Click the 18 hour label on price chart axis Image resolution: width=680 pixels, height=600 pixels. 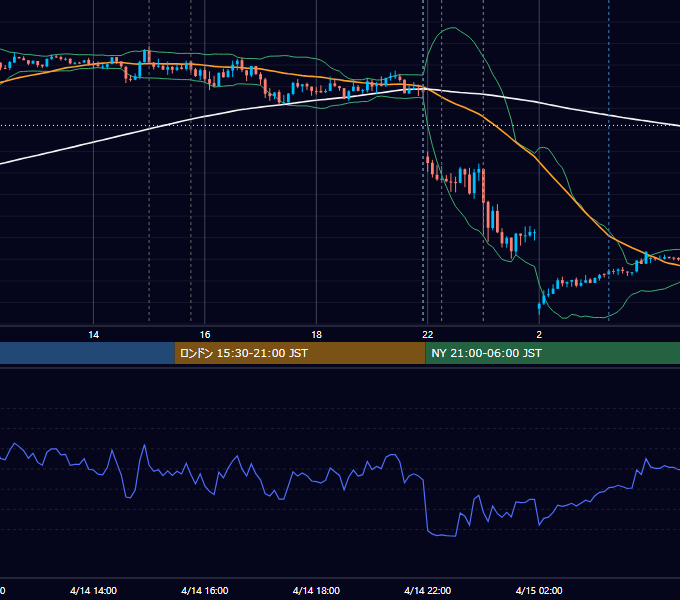point(317,335)
